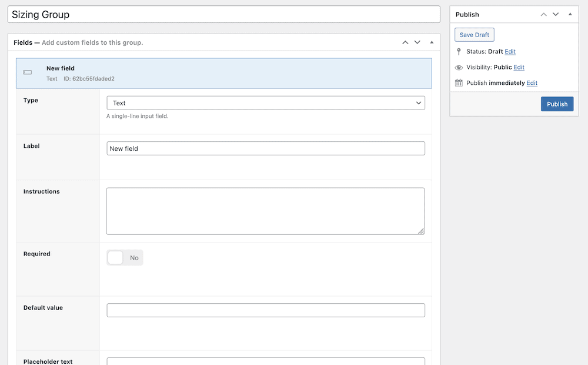Viewport: 588px width, 365px height.
Task: Click the Publish panel heading text
Action: tap(467, 15)
